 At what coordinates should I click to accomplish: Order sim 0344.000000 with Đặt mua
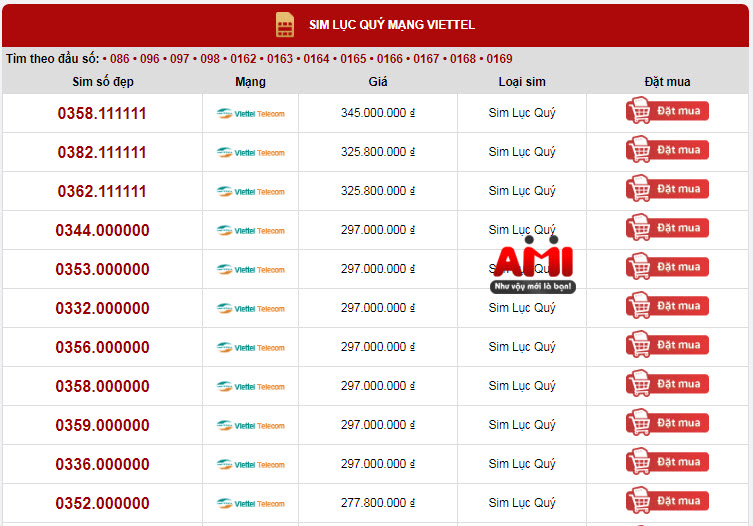(667, 227)
